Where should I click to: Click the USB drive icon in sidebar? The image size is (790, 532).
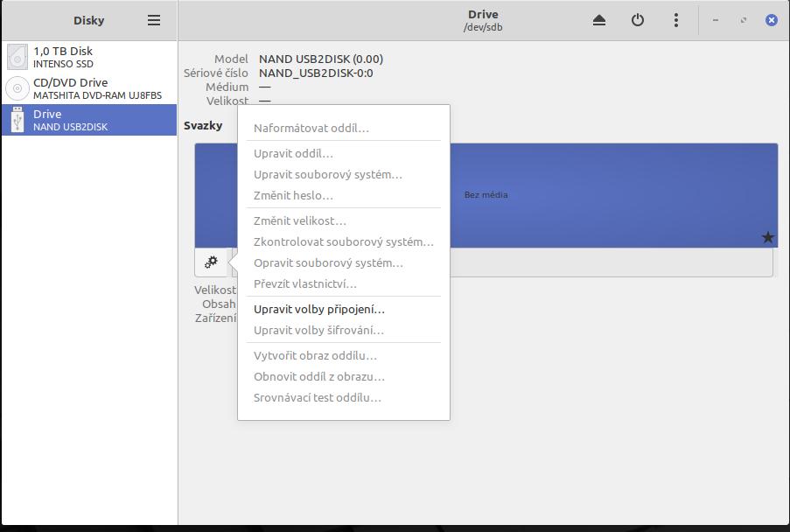pos(17,120)
